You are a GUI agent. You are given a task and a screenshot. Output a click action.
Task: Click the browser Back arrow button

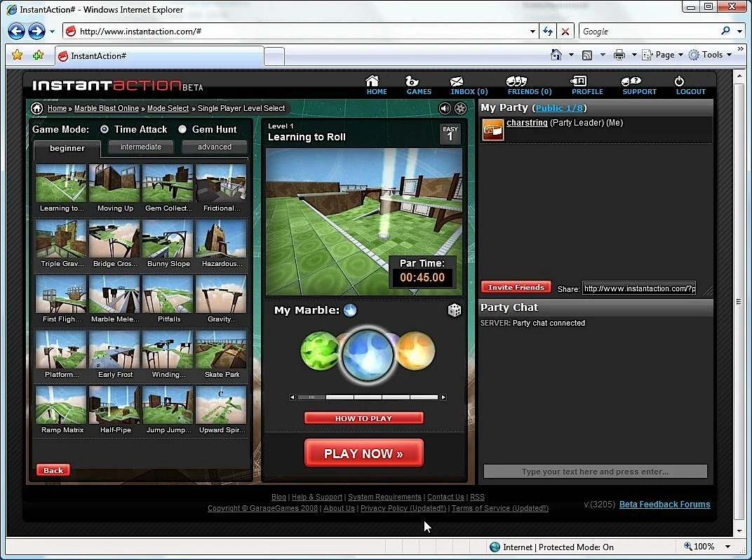16,31
